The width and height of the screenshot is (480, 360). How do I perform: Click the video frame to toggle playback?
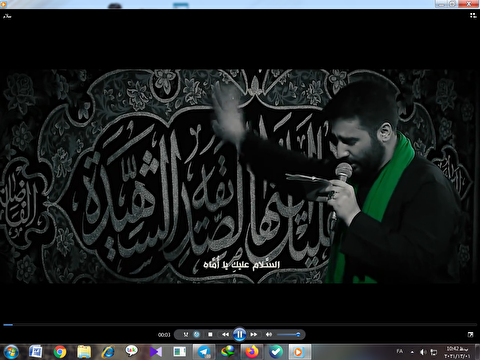coord(240,176)
